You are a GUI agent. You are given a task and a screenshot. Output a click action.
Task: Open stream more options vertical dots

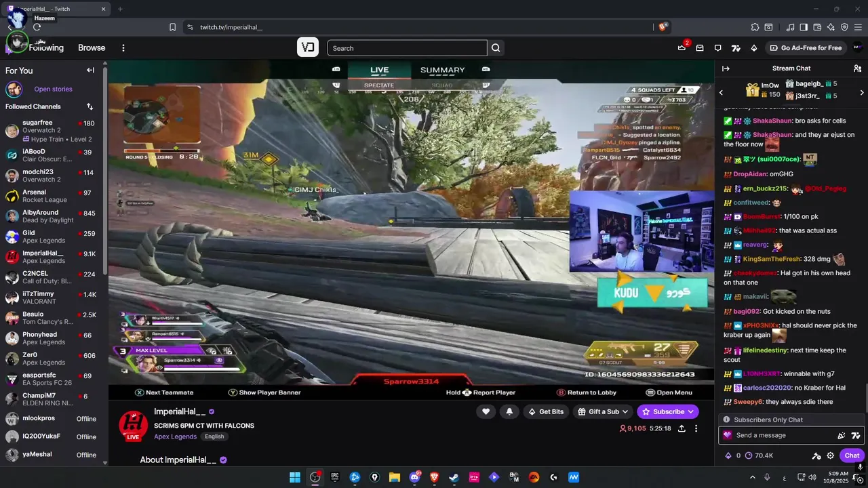click(696, 428)
